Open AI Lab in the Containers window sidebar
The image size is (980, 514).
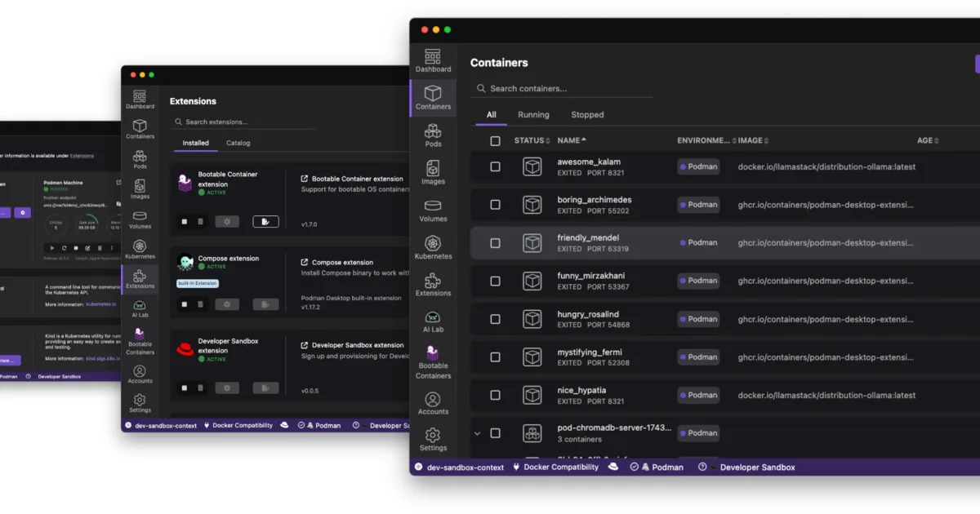433,322
